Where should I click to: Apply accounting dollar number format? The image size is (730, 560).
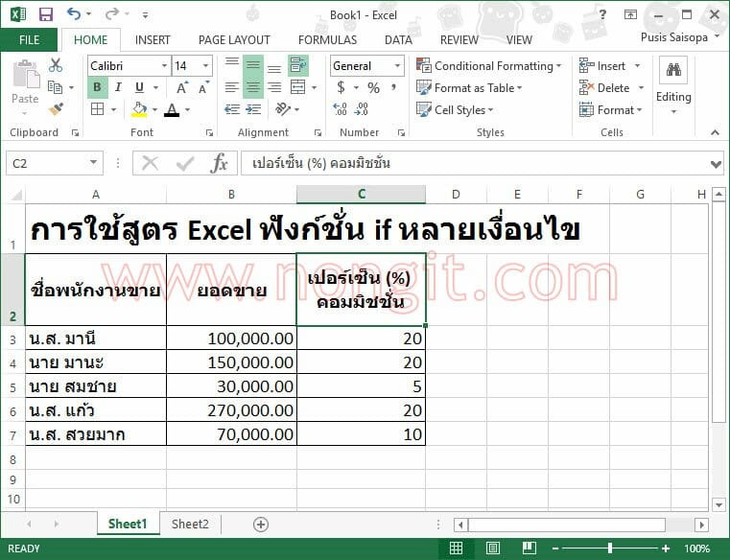click(341, 87)
